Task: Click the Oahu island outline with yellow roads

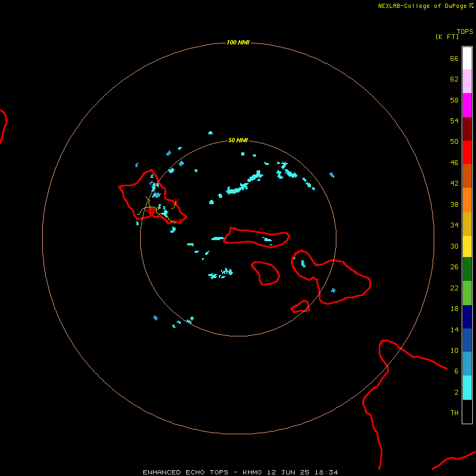Action: (x=152, y=197)
